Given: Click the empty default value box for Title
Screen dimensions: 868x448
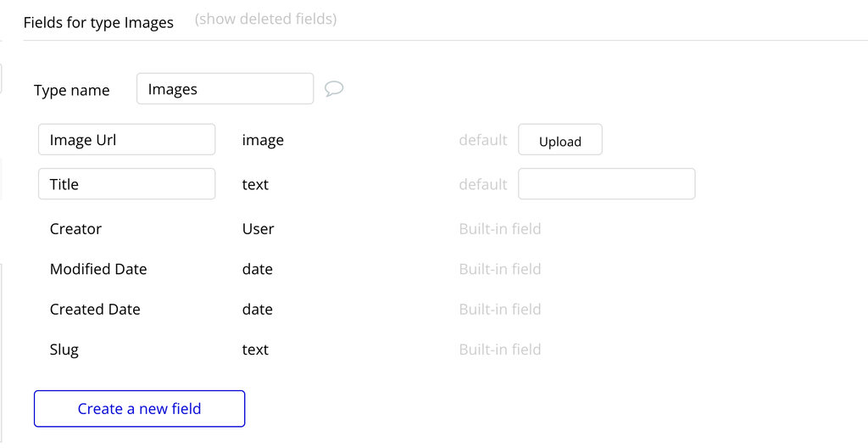Looking at the screenshot, I should 606,184.
